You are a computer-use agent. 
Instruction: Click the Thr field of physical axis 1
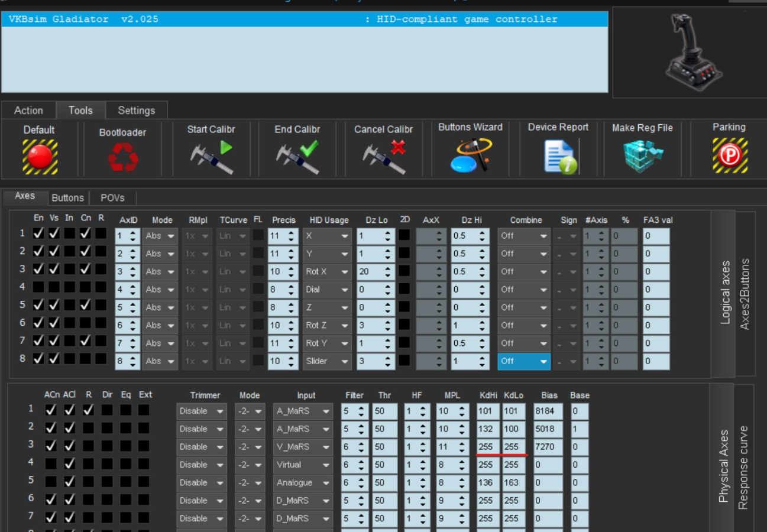(x=385, y=411)
